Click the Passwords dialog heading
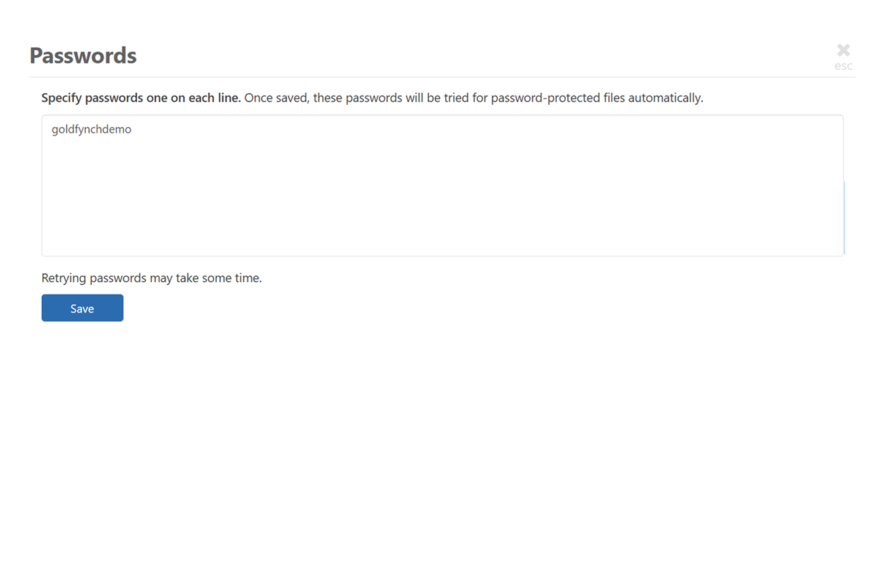 click(83, 56)
